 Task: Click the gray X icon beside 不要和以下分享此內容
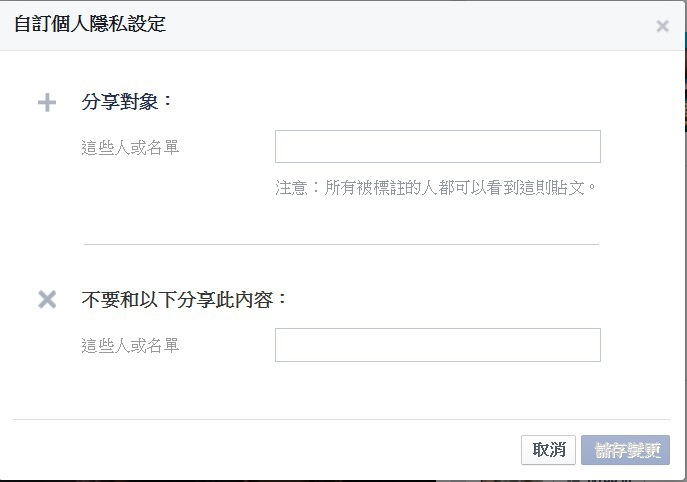click(x=47, y=300)
